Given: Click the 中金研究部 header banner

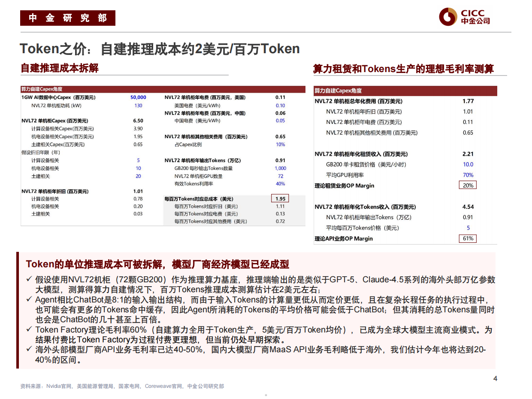Looking at the screenshot, I should [x=68, y=18].
